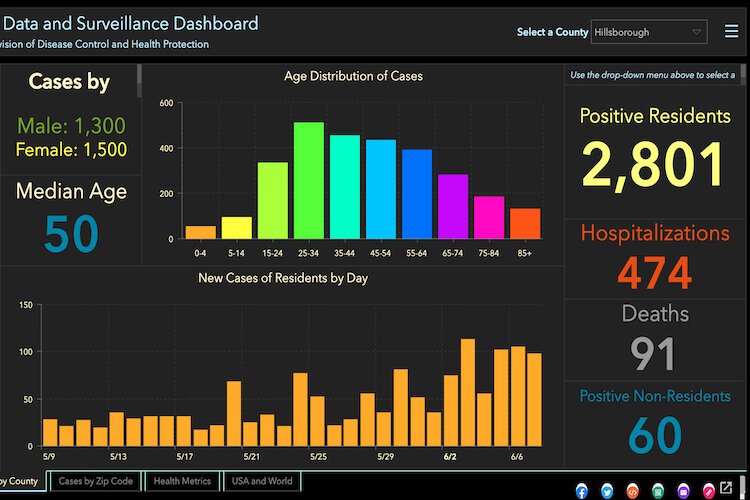Select the red 85+ age bar
Screen dimensions: 750x500
click(x=525, y=223)
